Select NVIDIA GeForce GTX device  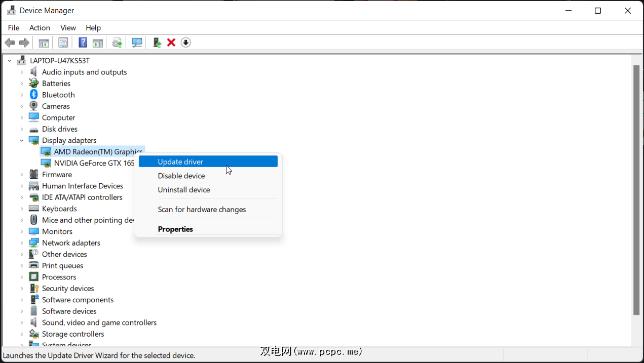click(x=94, y=163)
